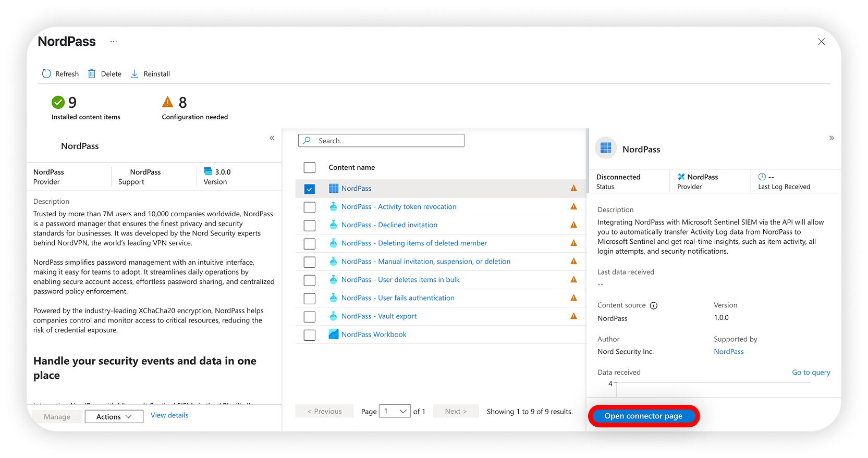Click Open connector page button
This screenshot has width=868, height=458.
point(643,416)
